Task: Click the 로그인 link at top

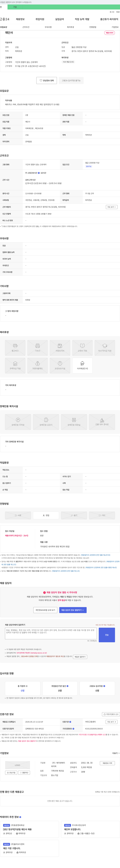Action: coord(112,12)
